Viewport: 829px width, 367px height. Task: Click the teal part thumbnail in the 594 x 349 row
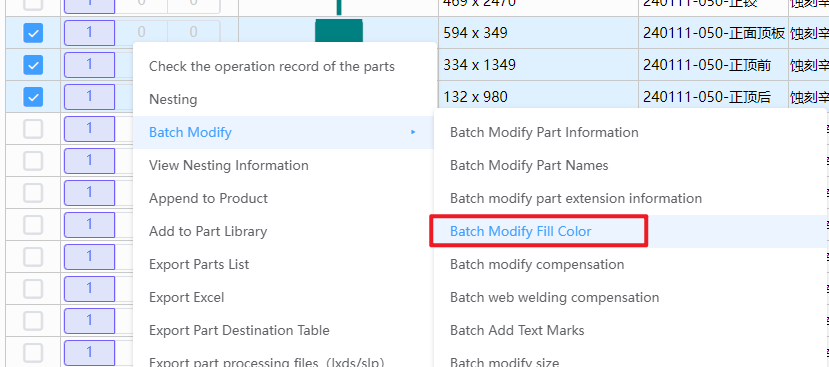tap(338, 31)
